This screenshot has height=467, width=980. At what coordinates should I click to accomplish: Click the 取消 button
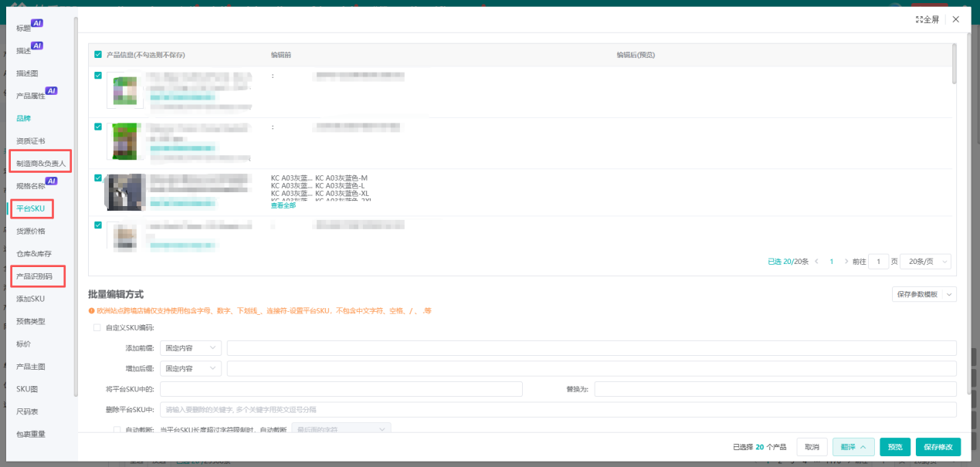coord(812,447)
